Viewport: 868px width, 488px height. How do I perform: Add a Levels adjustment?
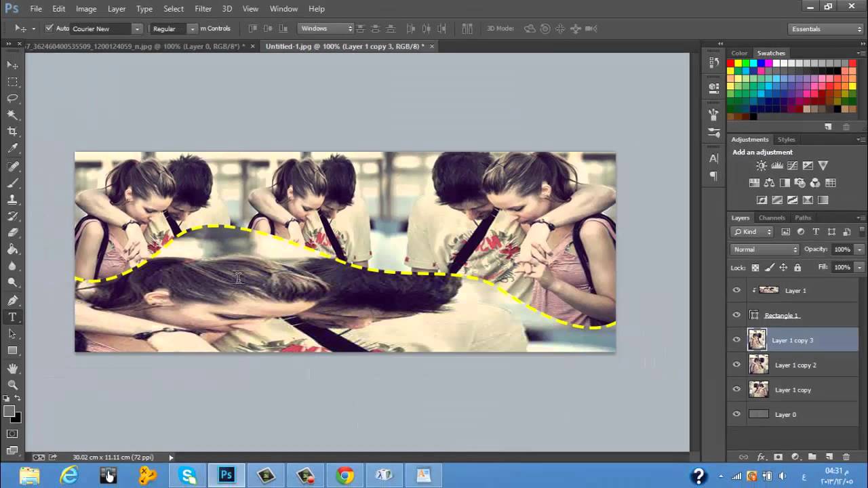[777, 165]
